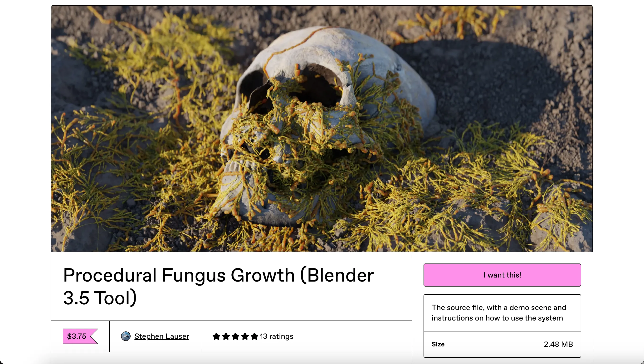Click Stephen Lauser's avatar icon
This screenshot has width=644, height=364.
point(126,336)
